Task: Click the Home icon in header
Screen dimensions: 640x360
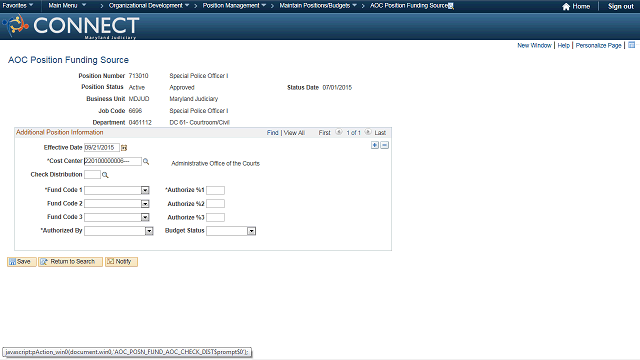Action: pyautogui.click(x=566, y=7)
